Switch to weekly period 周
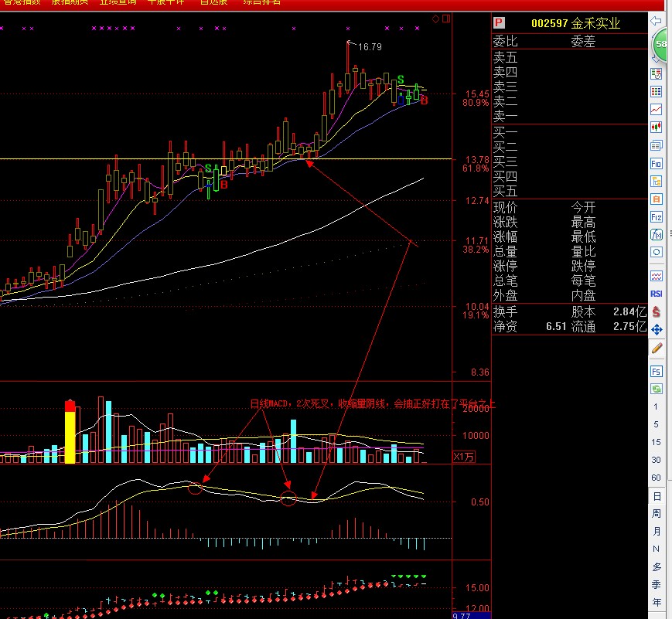Screen dimensions: 672x619 (657, 514)
